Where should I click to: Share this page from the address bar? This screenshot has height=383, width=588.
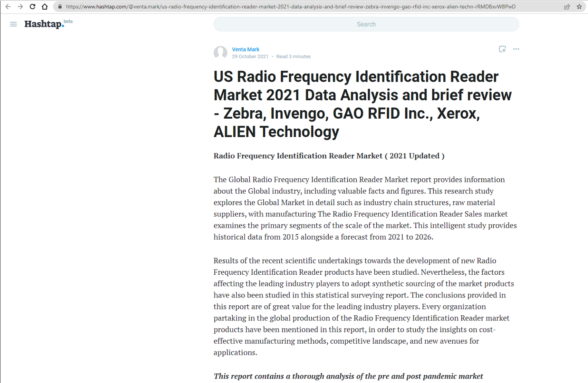click(x=567, y=7)
